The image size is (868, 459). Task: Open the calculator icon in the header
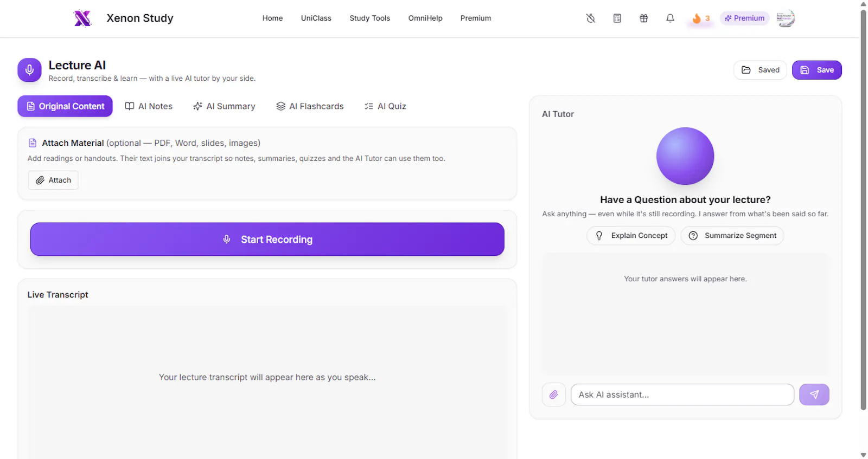[617, 18]
